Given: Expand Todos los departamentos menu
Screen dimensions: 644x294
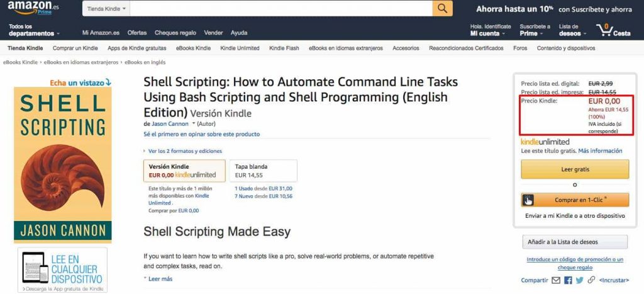Looking at the screenshot, I should click(x=34, y=30).
